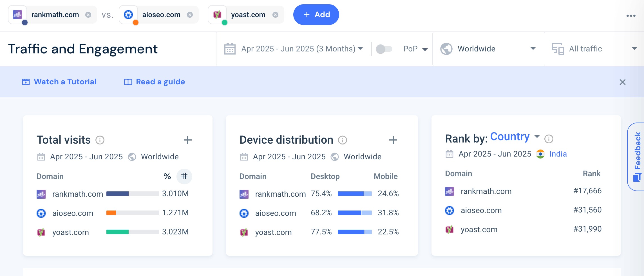Click rankmath.com favicon in Rank card

pyautogui.click(x=450, y=191)
